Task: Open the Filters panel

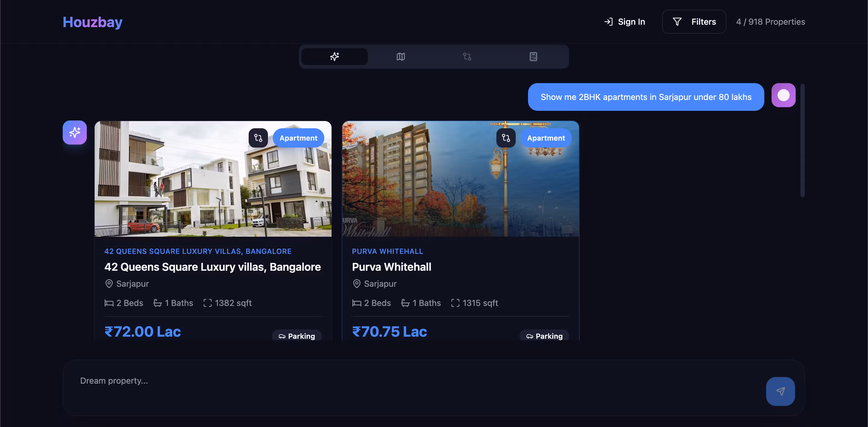Action: tap(694, 22)
